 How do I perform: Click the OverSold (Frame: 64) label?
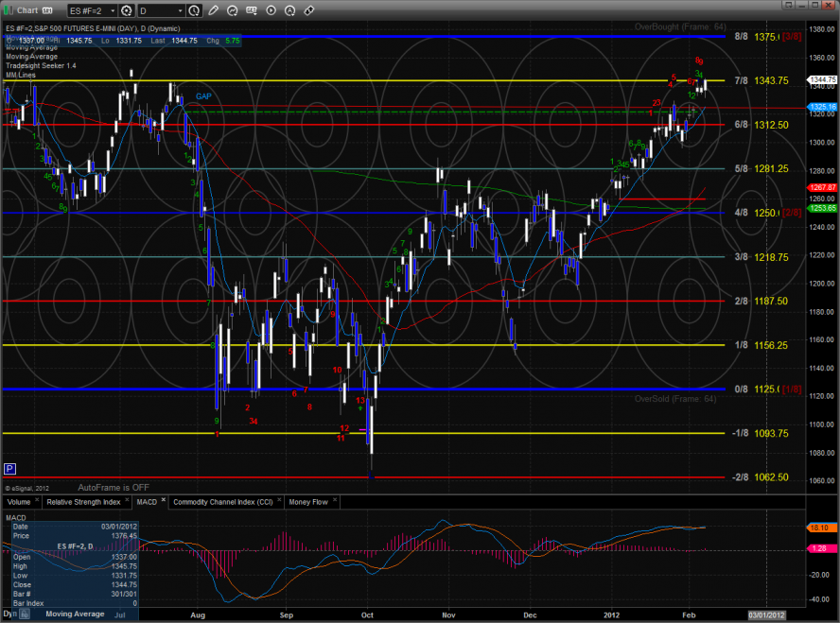pos(675,399)
